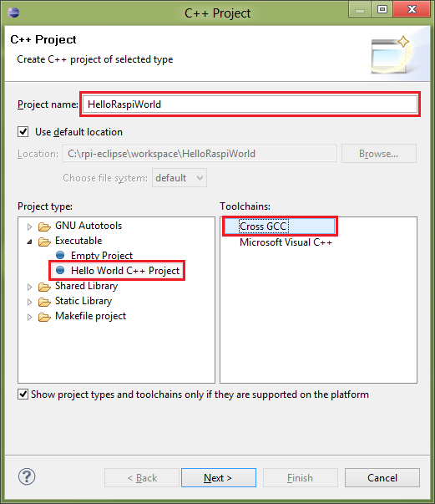Select the Cross GCC toolchain
This screenshot has width=435, height=504.
(x=263, y=227)
